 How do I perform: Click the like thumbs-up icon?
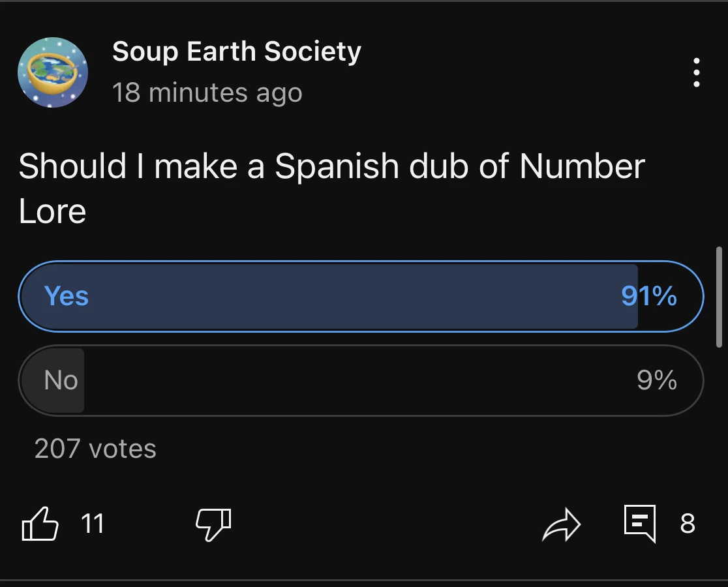coord(39,523)
